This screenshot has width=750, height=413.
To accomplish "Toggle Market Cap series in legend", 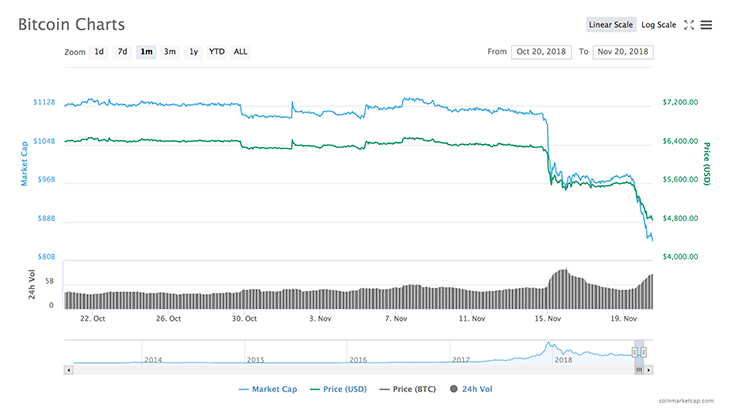I will 268,389.
